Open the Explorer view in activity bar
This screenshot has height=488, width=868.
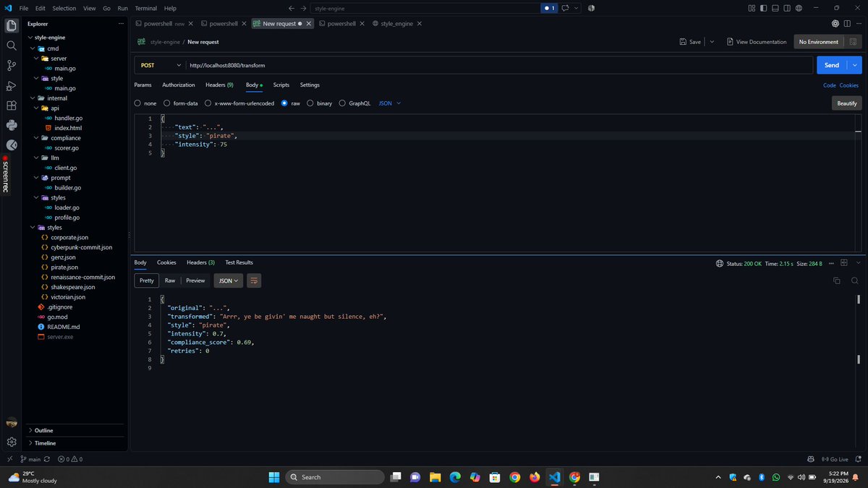[12, 25]
